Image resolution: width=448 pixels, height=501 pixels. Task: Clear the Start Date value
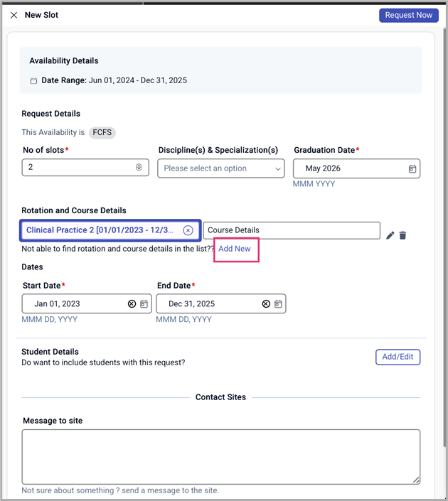click(x=132, y=303)
